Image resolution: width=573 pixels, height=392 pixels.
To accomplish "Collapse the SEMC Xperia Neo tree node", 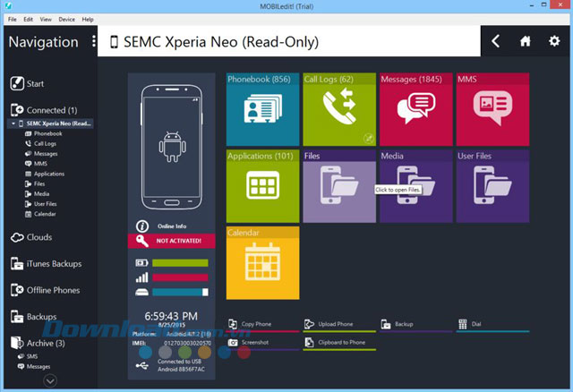I will pos(13,124).
